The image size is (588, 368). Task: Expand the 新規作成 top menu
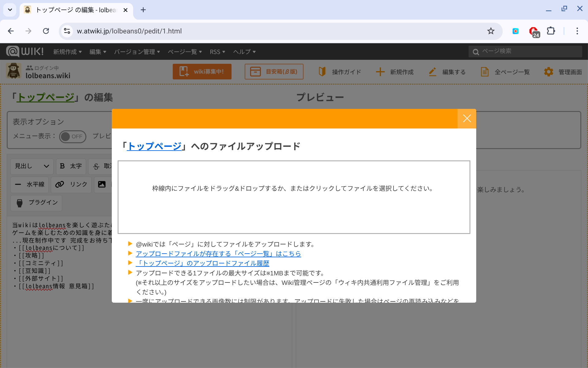pyautogui.click(x=67, y=52)
